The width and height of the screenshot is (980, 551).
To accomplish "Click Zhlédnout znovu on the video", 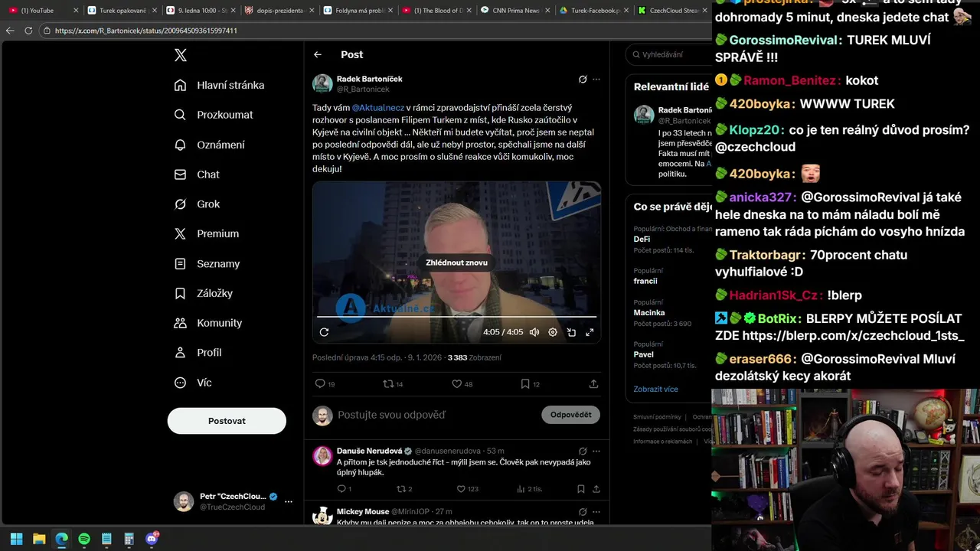I will [x=456, y=262].
